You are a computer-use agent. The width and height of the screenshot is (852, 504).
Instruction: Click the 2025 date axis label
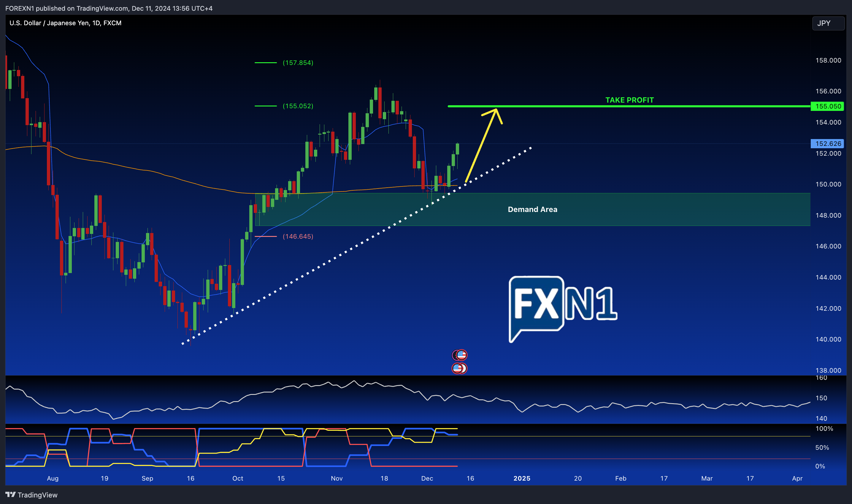[522, 478]
